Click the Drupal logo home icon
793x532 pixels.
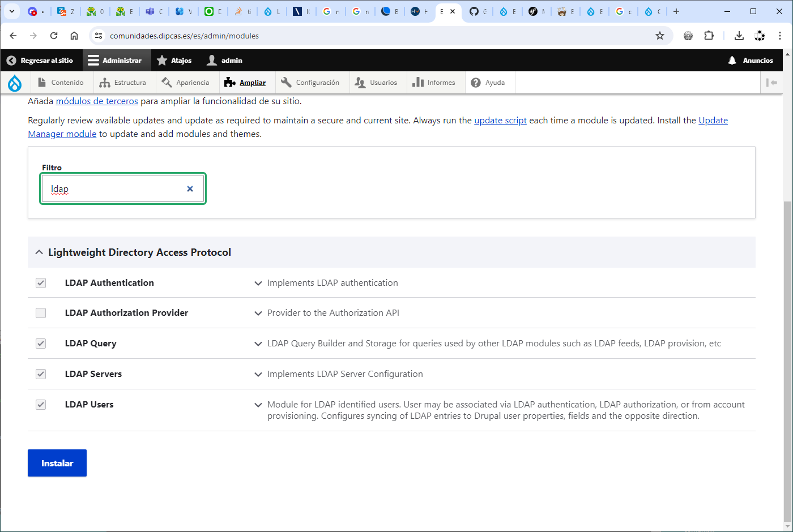(x=15, y=83)
